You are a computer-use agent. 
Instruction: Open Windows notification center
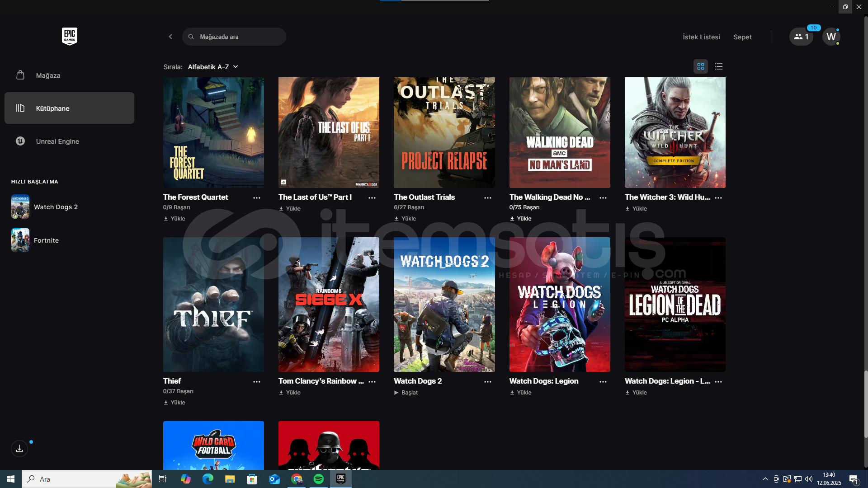coord(854,479)
